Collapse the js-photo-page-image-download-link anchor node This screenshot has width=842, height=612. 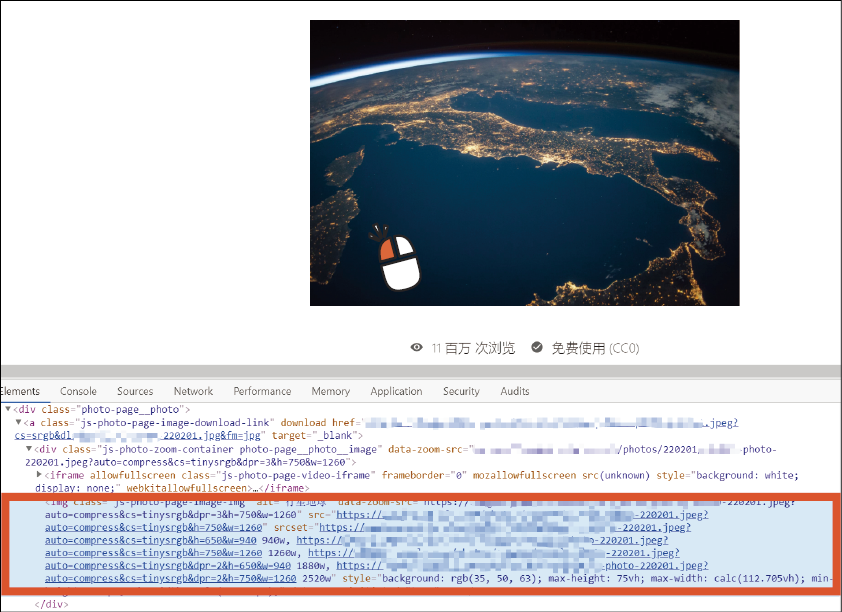pos(18,423)
